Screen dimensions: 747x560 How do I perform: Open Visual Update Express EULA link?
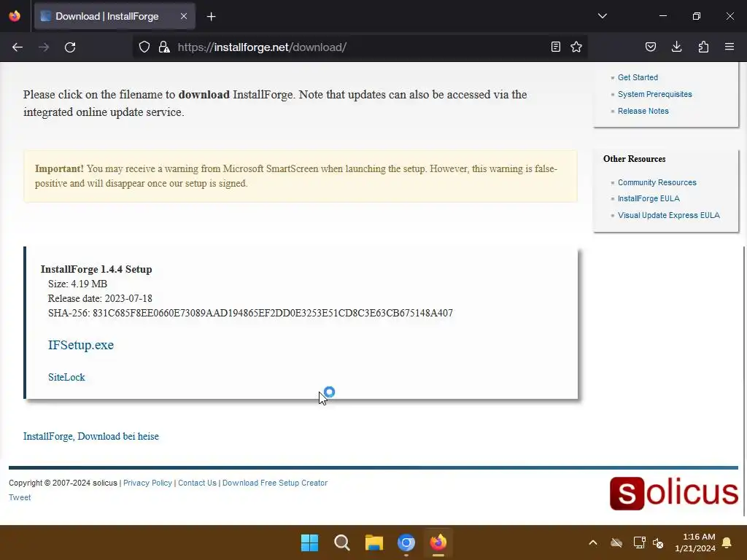point(669,215)
